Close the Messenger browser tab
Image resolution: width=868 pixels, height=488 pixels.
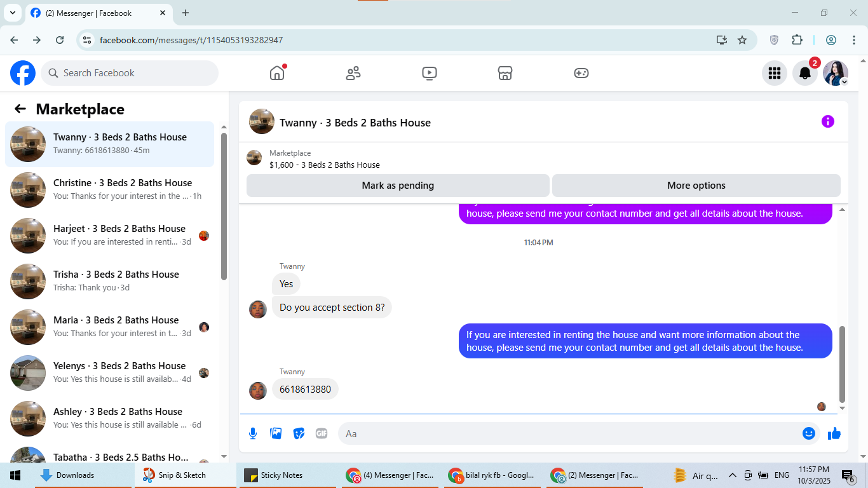(163, 13)
